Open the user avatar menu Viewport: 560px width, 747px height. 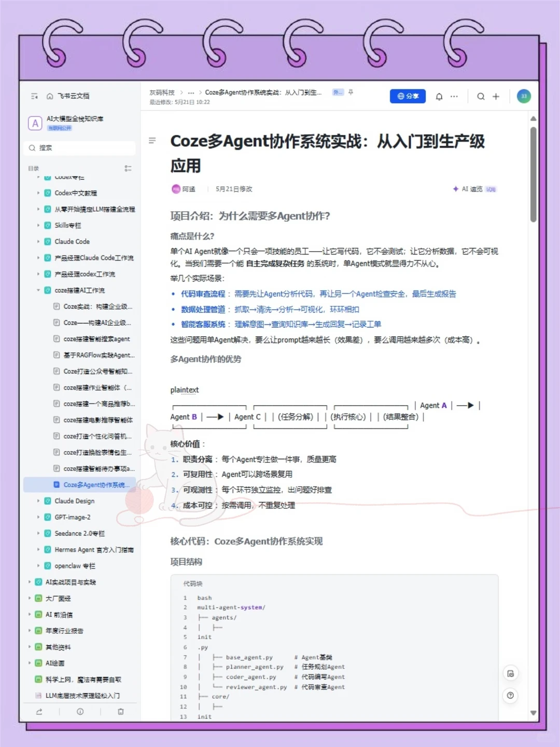[524, 96]
